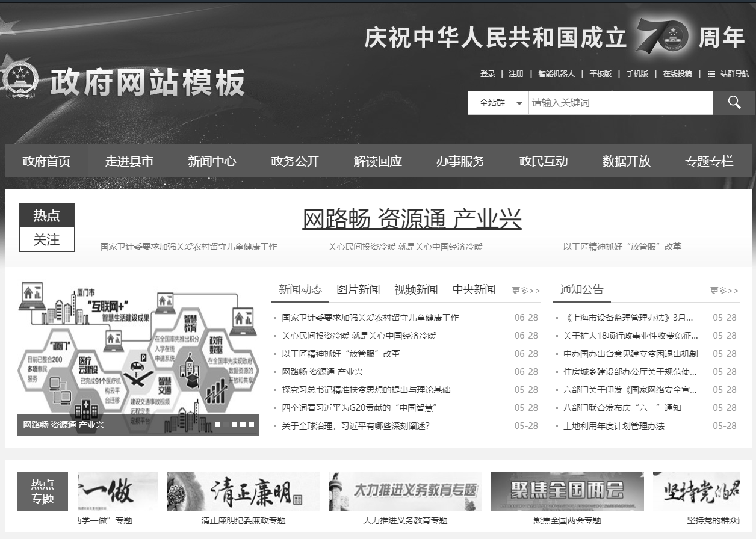
Task: Open the 清正廉明 topic banner
Action: click(x=243, y=491)
